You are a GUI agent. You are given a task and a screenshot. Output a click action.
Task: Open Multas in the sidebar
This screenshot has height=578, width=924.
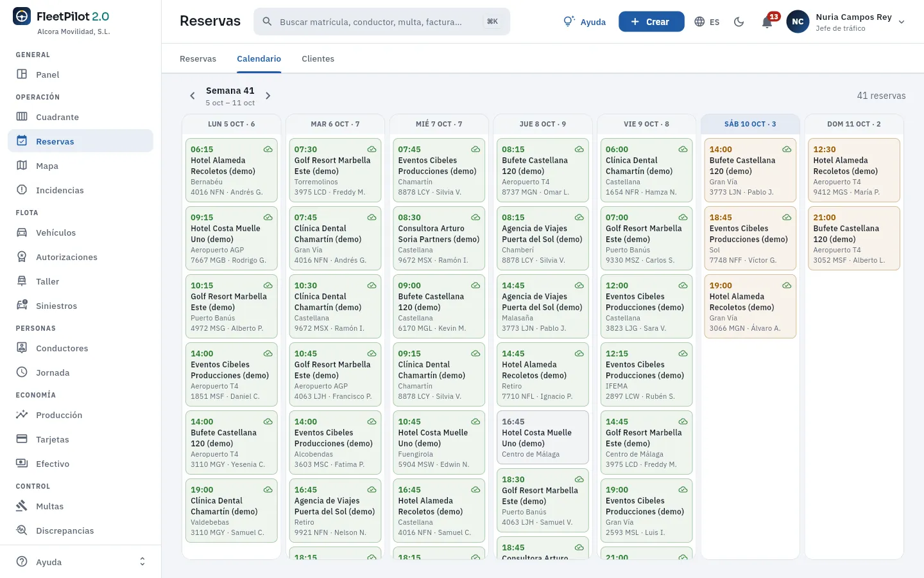click(80, 506)
